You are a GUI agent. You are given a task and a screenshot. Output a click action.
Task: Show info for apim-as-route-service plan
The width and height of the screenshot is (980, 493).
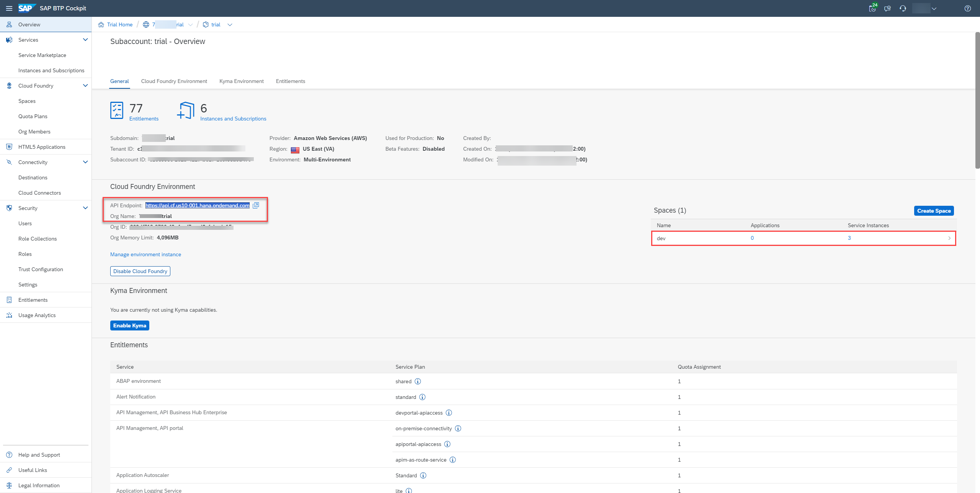point(453,460)
